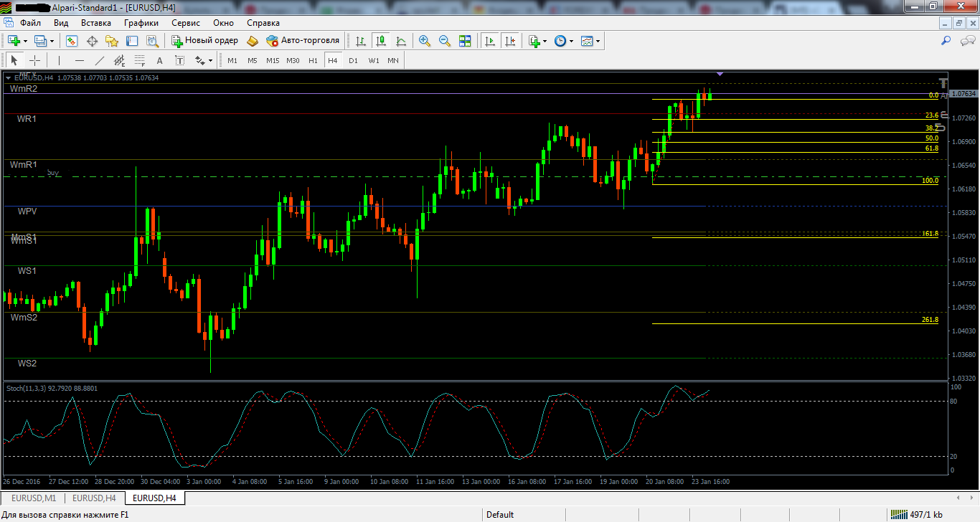Switch timeframe to H1

tap(313, 60)
